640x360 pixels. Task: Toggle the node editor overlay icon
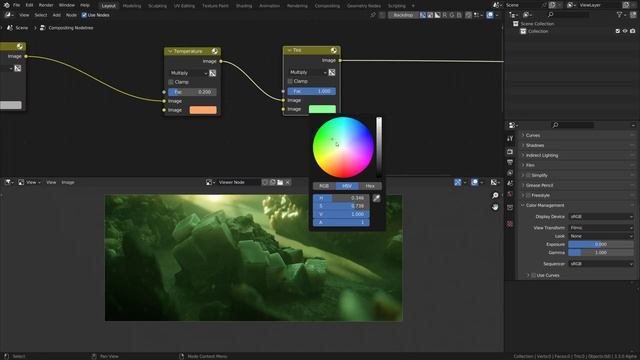click(490, 15)
